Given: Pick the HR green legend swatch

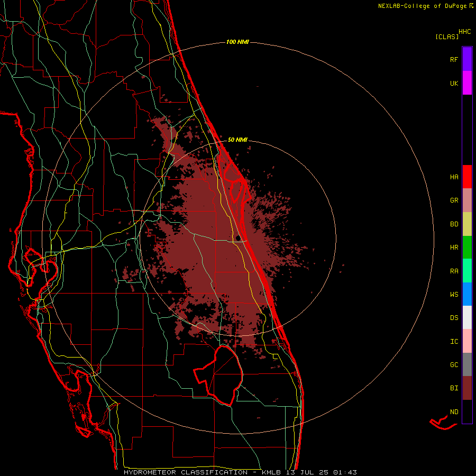Looking at the screenshot, I should tap(467, 248).
